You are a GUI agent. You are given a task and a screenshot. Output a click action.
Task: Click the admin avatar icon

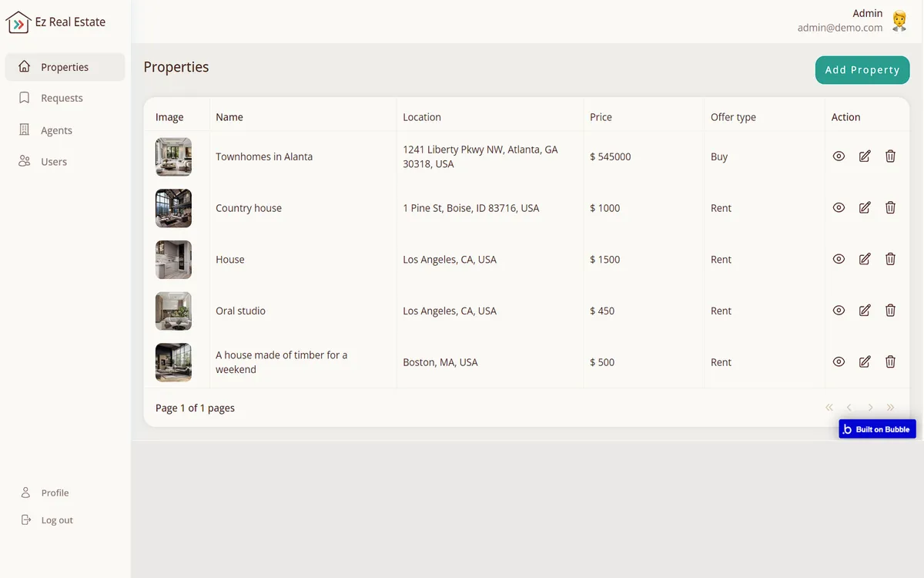(899, 21)
